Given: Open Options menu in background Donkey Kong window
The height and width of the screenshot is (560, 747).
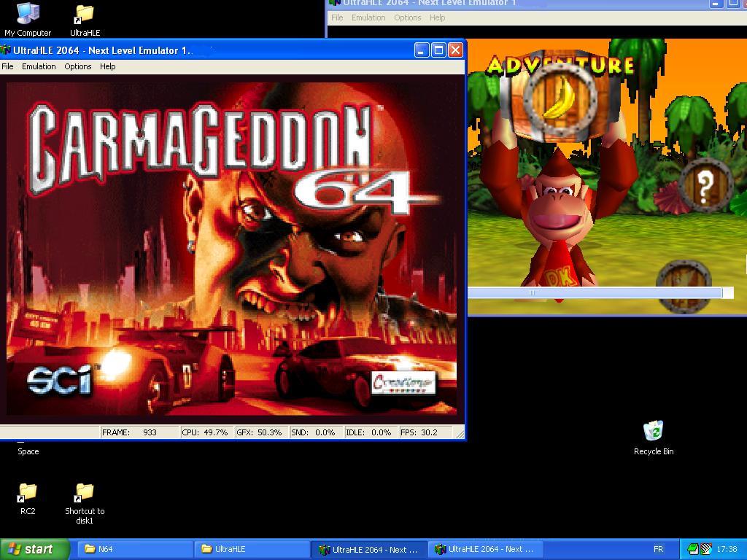Looking at the screenshot, I should pos(407,17).
